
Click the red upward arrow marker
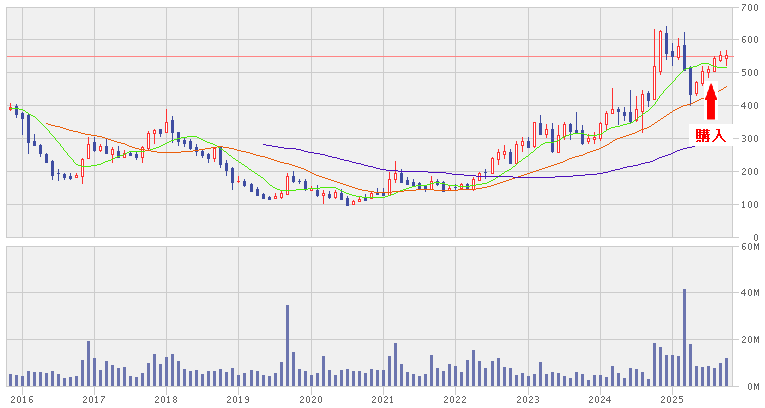pos(711,103)
